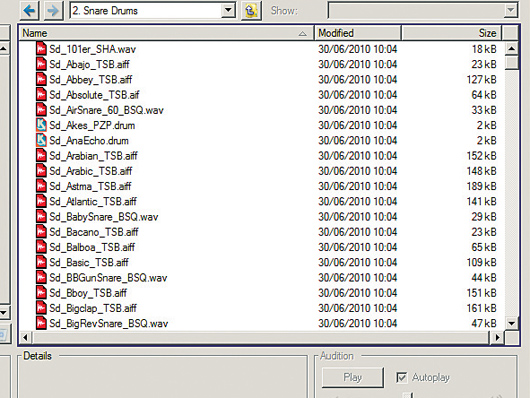Click the vertical scrollbar thumb
Image resolution: width=530 pixels, height=398 pixels.
(511, 63)
